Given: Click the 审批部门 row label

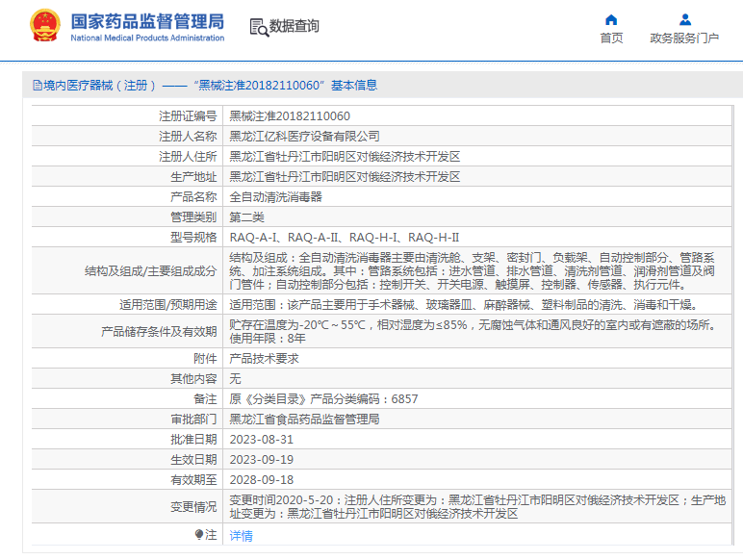Looking at the screenshot, I should 193,420.
